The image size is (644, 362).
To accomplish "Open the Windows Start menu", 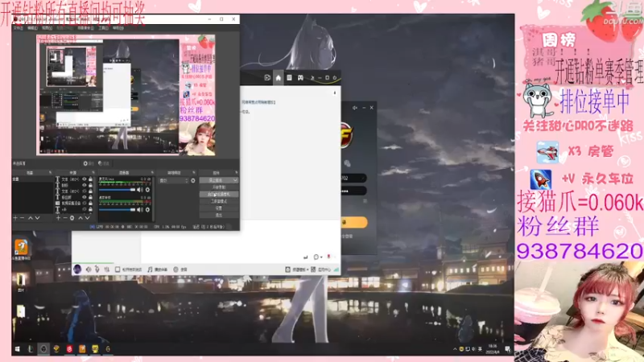I will tap(17, 349).
